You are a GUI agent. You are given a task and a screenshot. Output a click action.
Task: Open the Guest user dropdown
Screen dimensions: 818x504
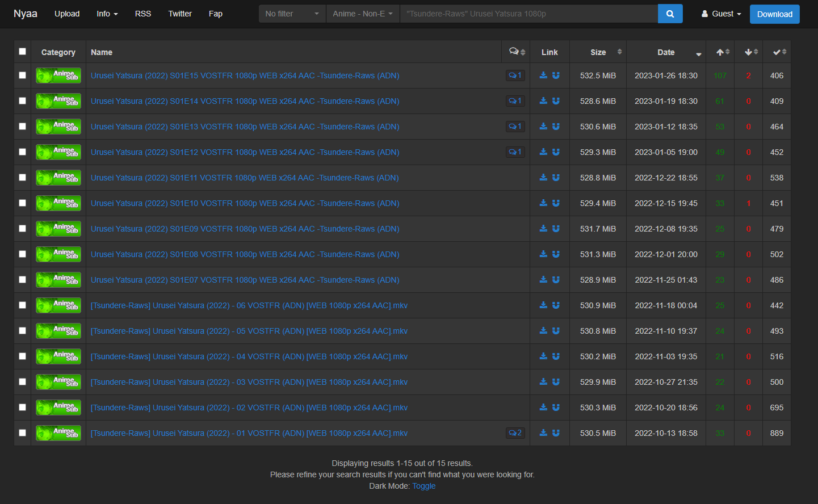pyautogui.click(x=721, y=14)
